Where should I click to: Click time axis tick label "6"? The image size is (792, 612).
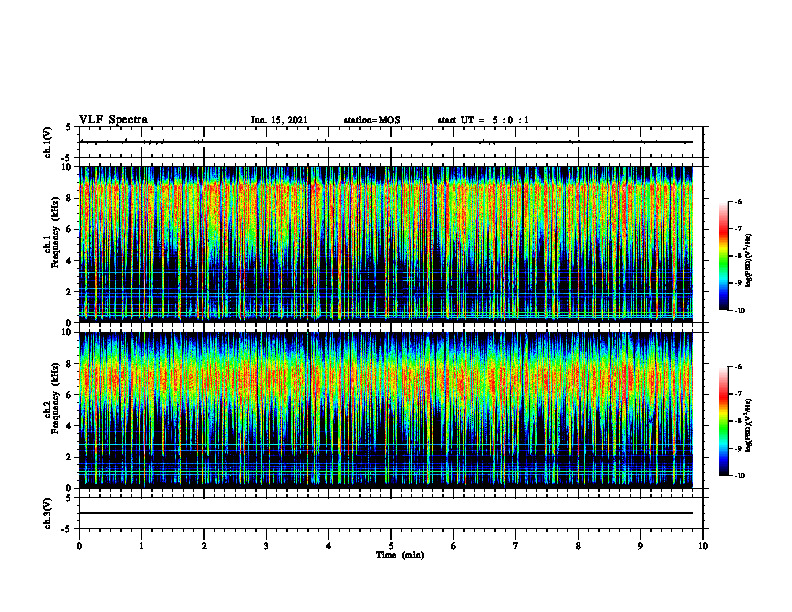(454, 546)
